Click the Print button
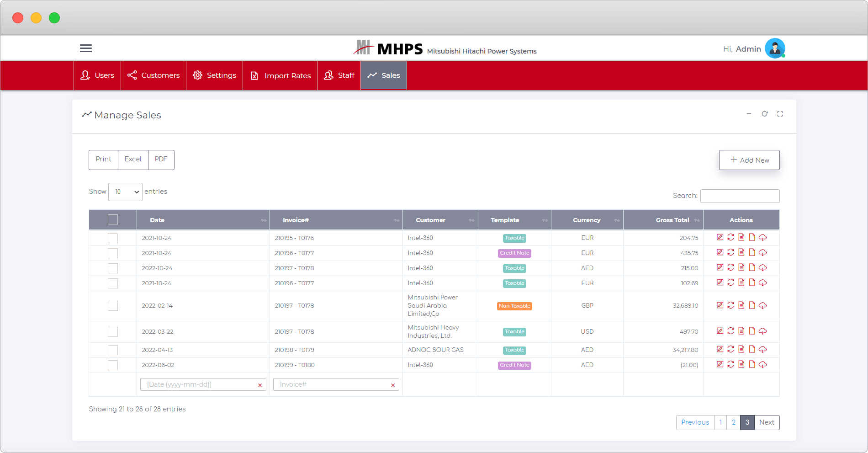This screenshot has width=868, height=453. pyautogui.click(x=103, y=160)
